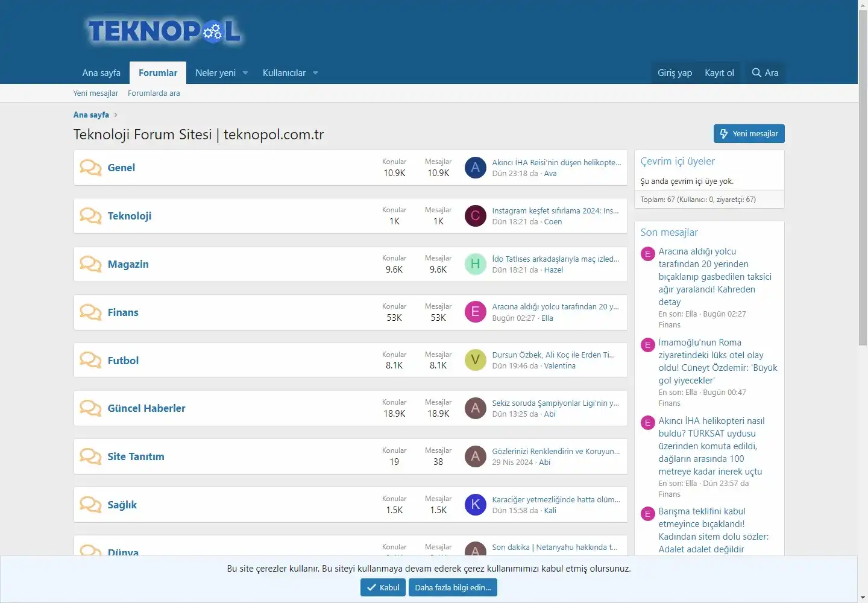Open Karaciğer yetmezliğinde hatta ölüm thread

(x=556, y=499)
